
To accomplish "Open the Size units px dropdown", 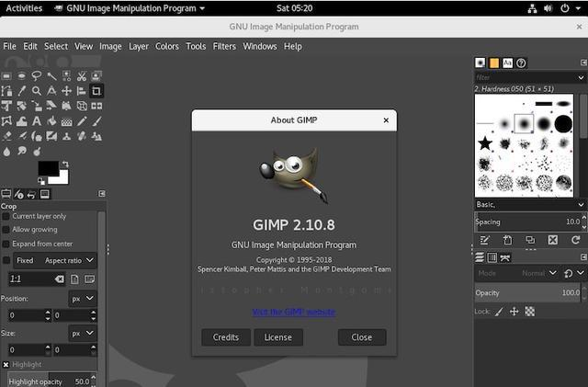I will pyautogui.click(x=83, y=333).
